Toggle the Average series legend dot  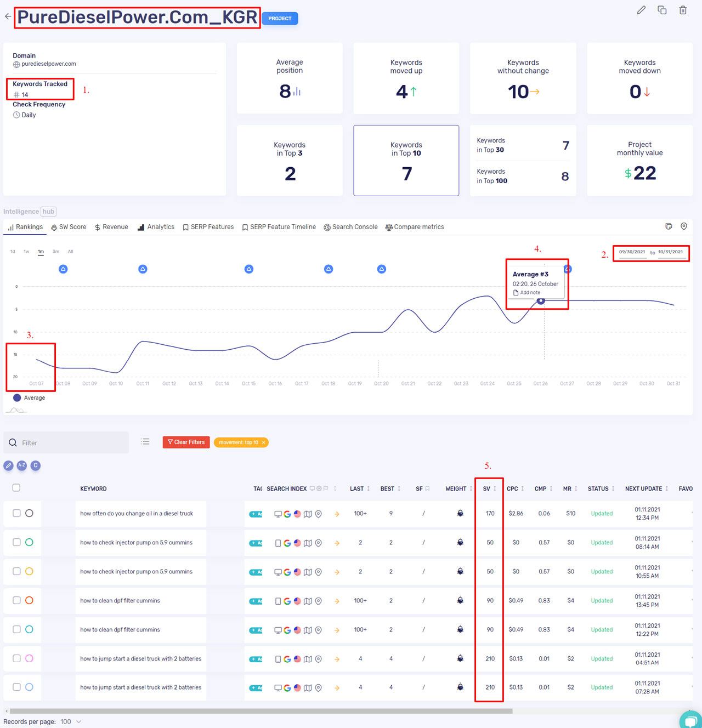17,398
